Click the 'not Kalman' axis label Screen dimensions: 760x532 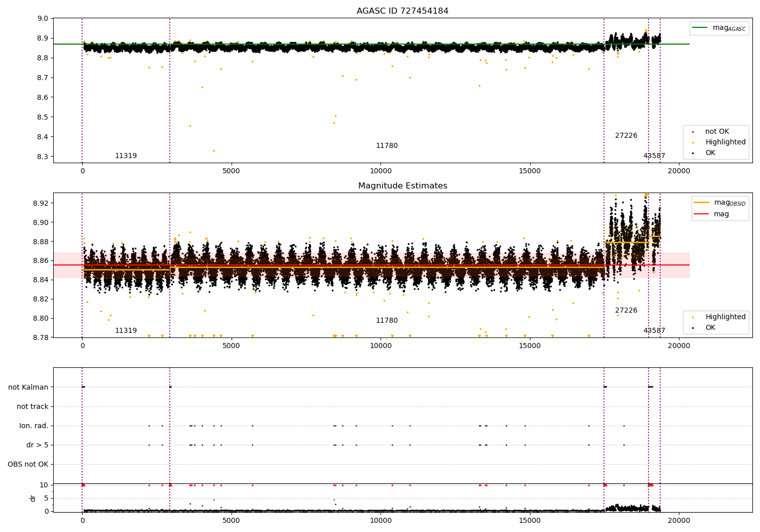[28, 388]
